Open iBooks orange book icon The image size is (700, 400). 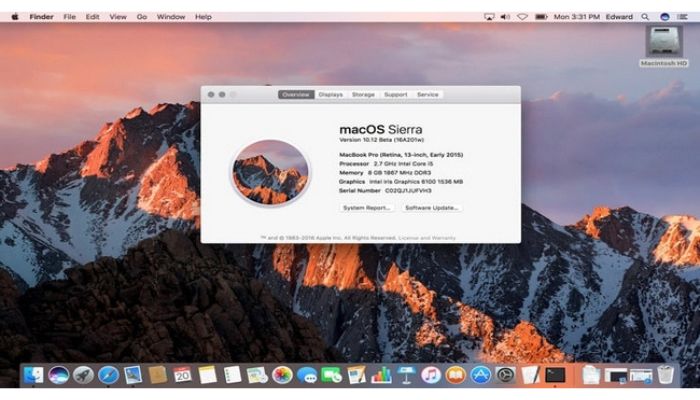coord(455,375)
